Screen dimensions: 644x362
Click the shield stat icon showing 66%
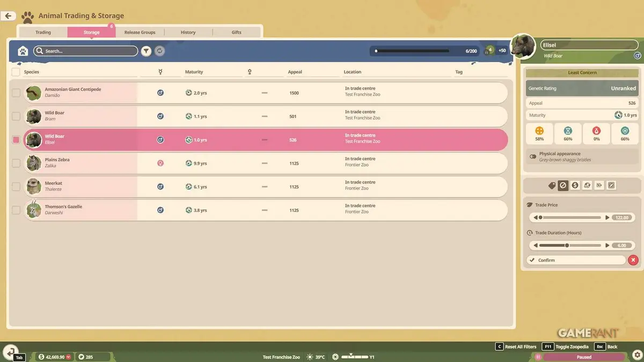625,130
